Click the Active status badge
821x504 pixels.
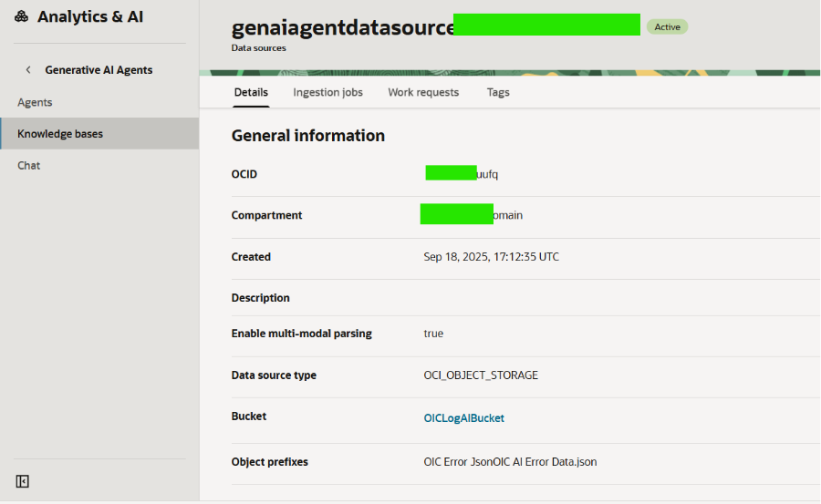point(667,26)
